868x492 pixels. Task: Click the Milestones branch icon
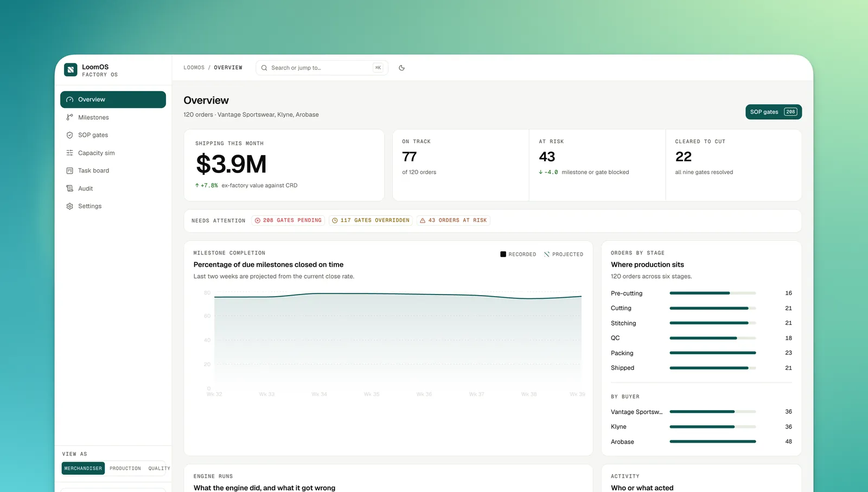[x=69, y=118]
